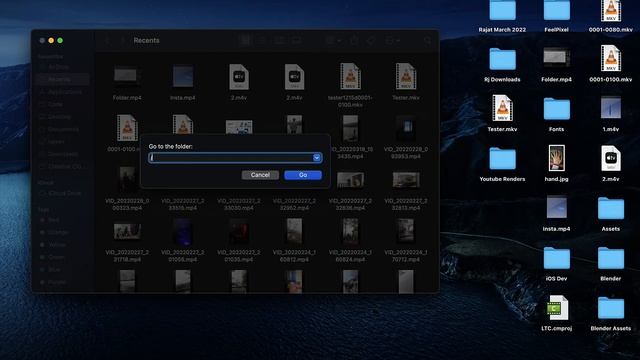640x360 pixels.
Task: Select the Assets desktop folder
Action: coord(611,214)
